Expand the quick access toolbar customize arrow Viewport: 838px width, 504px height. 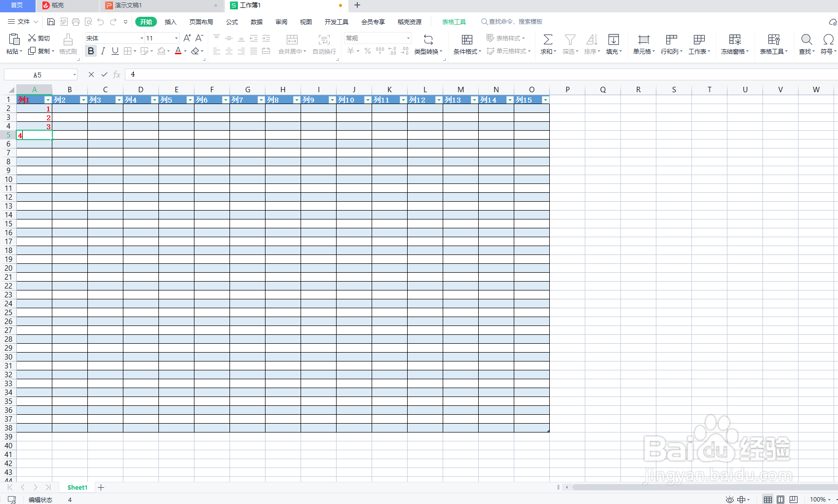(x=125, y=22)
